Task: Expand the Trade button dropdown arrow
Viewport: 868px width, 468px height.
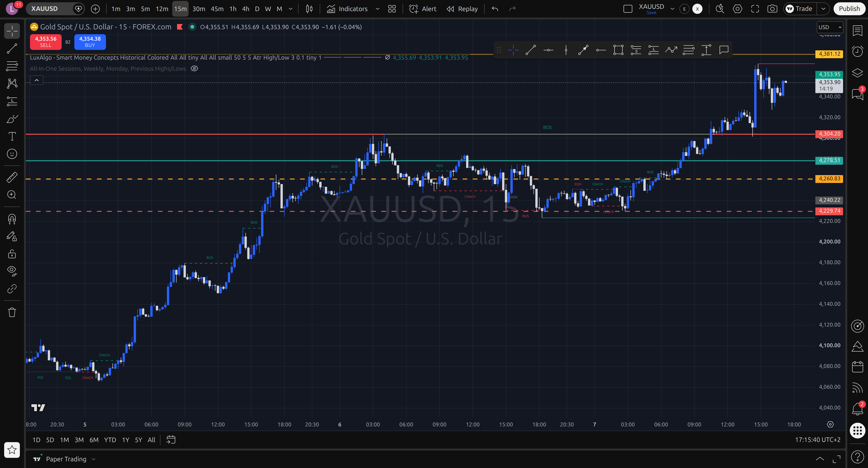Action: click(x=823, y=9)
